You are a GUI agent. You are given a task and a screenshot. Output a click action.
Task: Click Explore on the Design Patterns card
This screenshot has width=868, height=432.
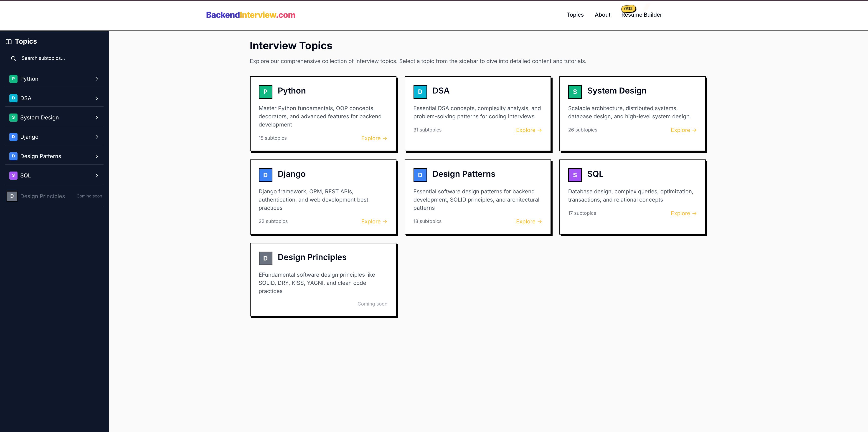click(x=529, y=222)
